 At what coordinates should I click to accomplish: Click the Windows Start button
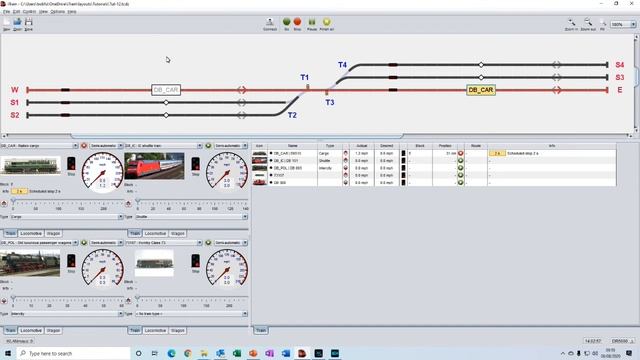coord(8,353)
